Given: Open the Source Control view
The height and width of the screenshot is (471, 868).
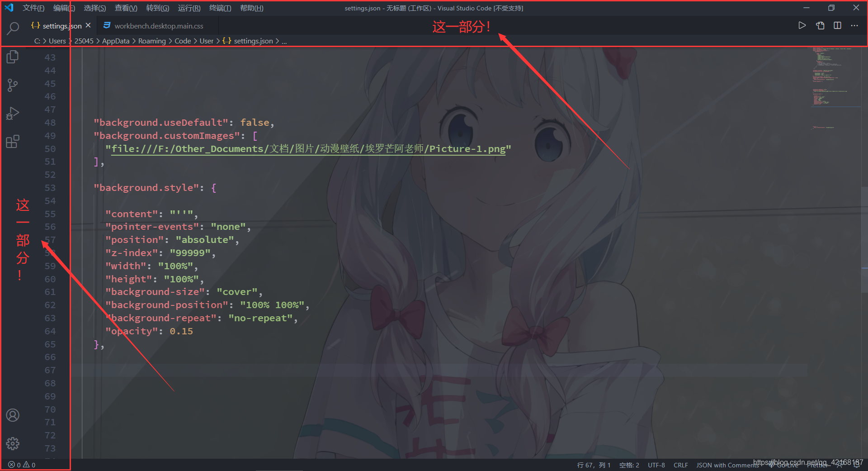Looking at the screenshot, I should [x=13, y=85].
